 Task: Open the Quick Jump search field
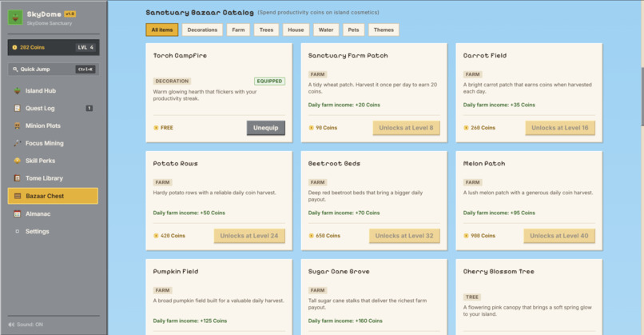click(x=54, y=69)
